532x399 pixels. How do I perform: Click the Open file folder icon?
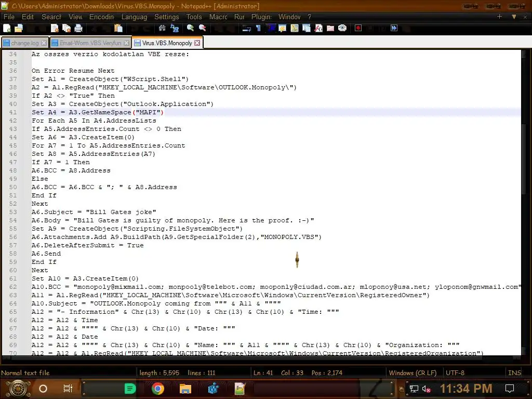pyautogui.click(x=19, y=28)
